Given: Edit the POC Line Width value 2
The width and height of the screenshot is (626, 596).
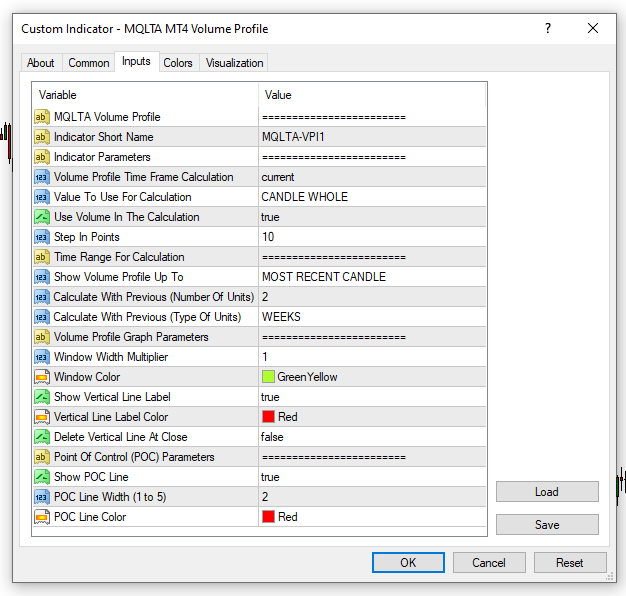Looking at the screenshot, I should pos(372,497).
